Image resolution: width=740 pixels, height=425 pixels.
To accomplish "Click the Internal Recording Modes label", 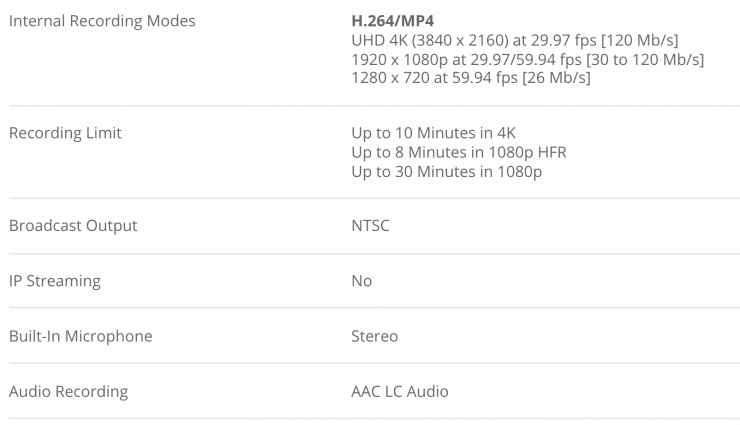I will (x=102, y=21).
